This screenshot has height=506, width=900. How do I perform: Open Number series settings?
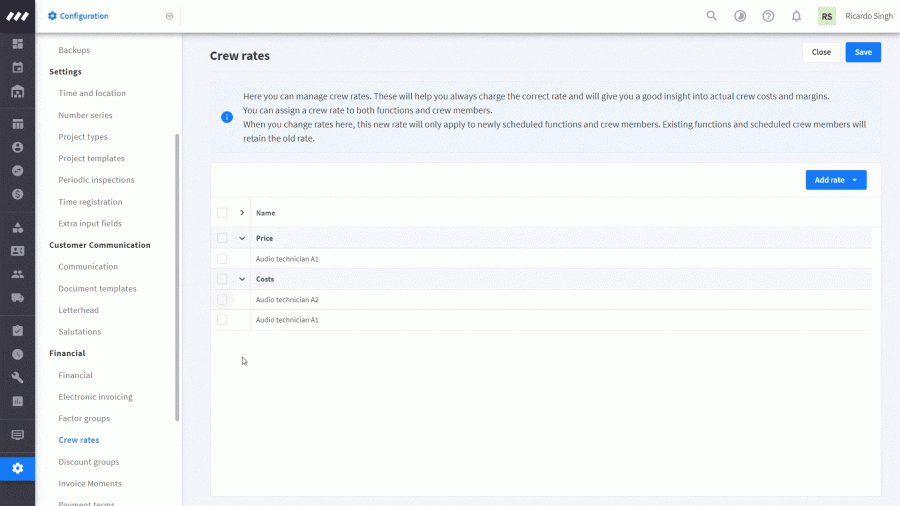(85, 115)
